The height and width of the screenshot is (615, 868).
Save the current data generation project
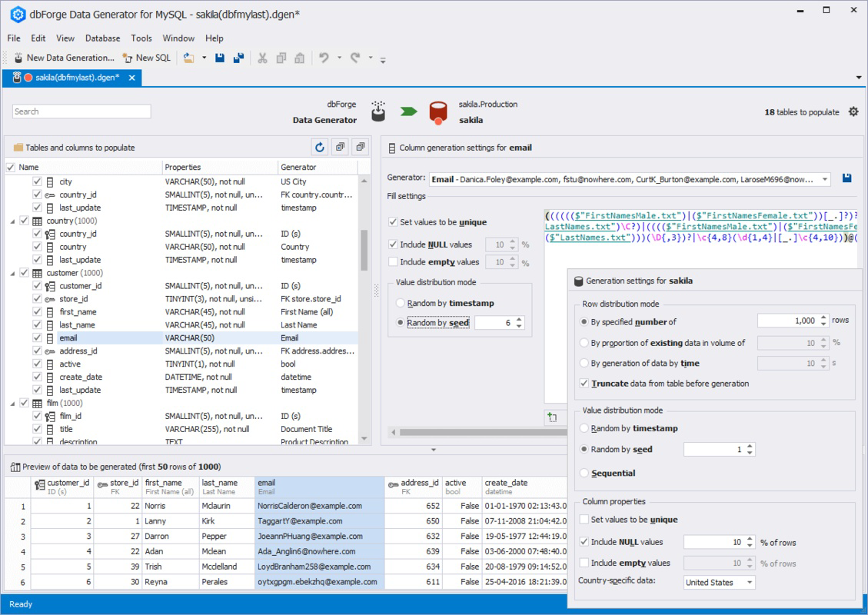click(x=220, y=57)
